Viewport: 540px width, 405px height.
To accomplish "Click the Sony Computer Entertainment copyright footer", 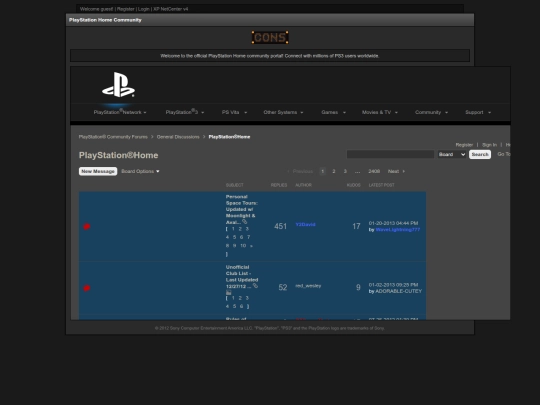I will (270, 328).
